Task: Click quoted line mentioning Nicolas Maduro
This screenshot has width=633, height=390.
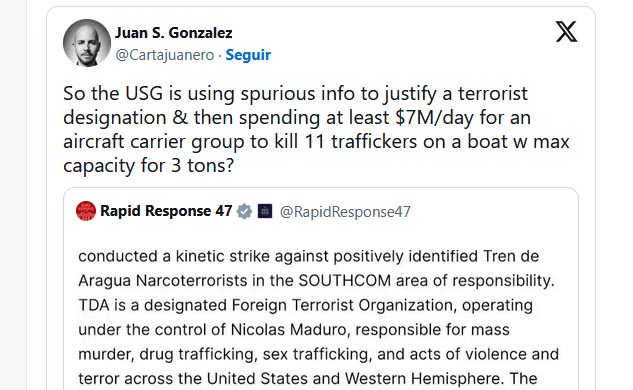Action: coord(294,330)
